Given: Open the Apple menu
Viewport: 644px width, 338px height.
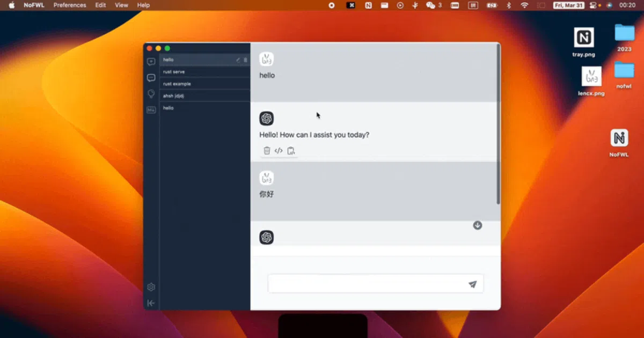Looking at the screenshot, I should point(12,5).
